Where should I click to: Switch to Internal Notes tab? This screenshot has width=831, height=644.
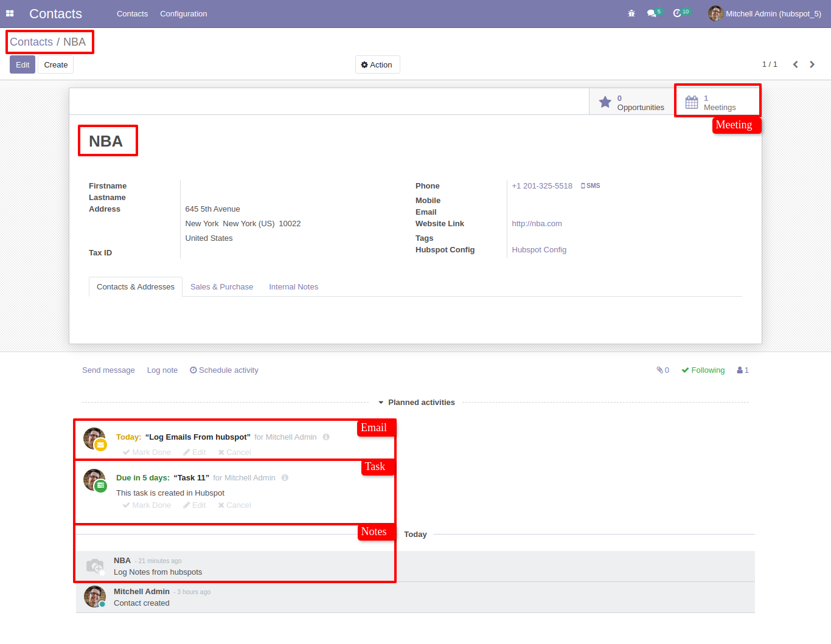[293, 287]
